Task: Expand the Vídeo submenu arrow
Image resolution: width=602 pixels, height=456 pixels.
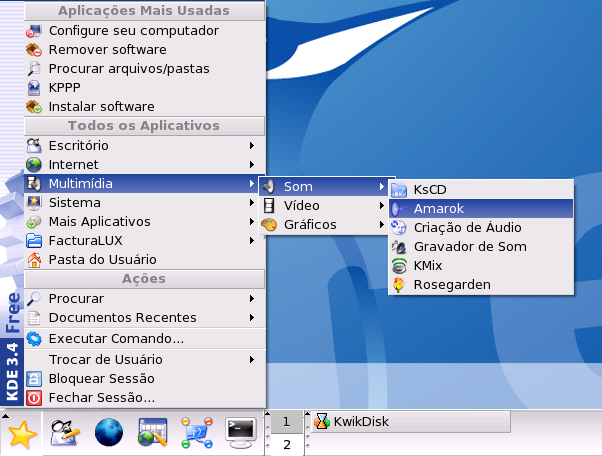Action: coord(382,206)
